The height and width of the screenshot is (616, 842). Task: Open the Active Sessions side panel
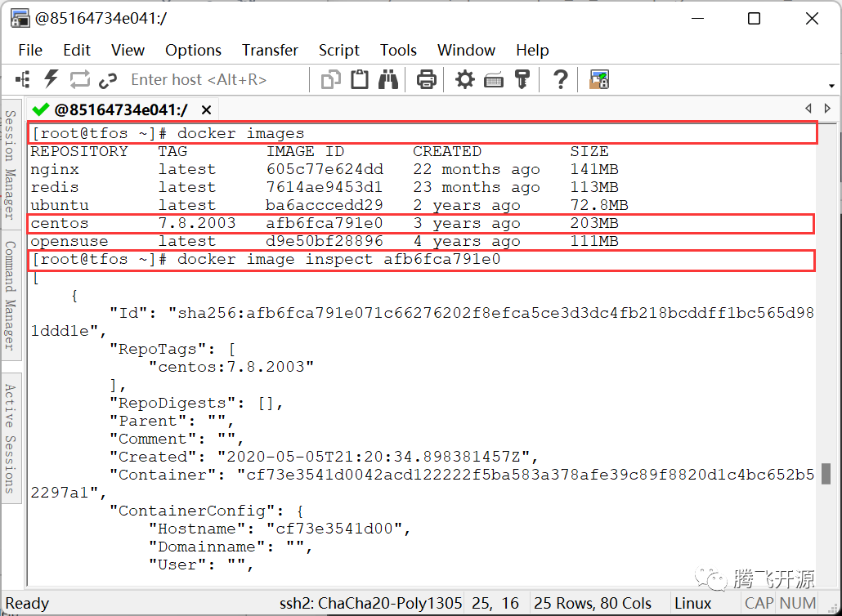tap(11, 439)
